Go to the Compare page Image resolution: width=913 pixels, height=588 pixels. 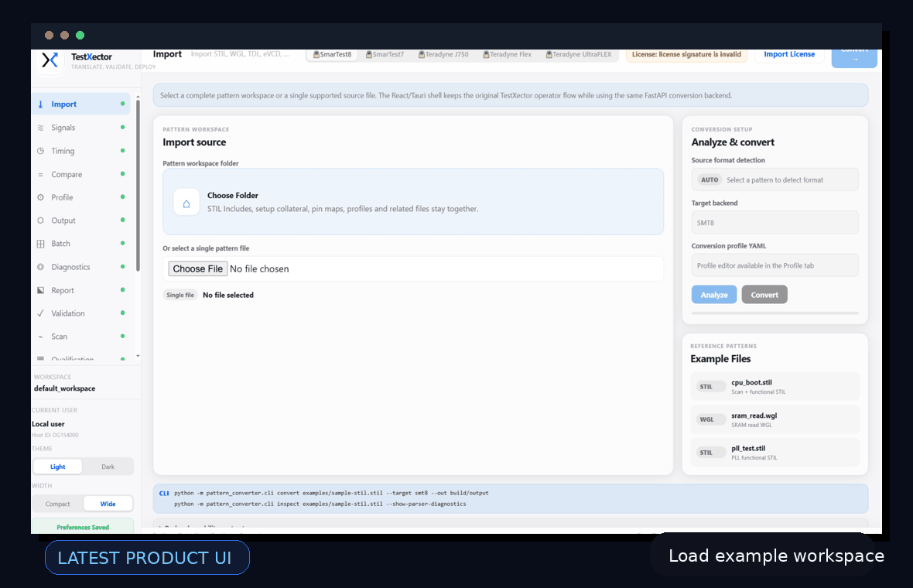coord(81,175)
